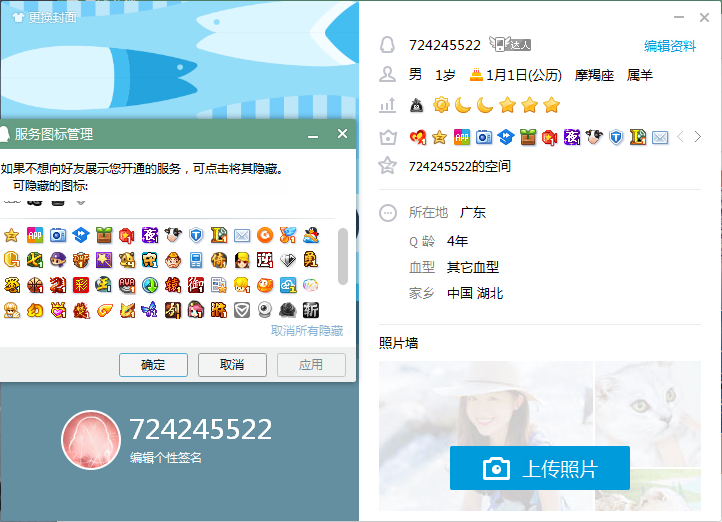Click the crown with pink heart icon
This screenshot has width=722, height=522.
coord(58,310)
